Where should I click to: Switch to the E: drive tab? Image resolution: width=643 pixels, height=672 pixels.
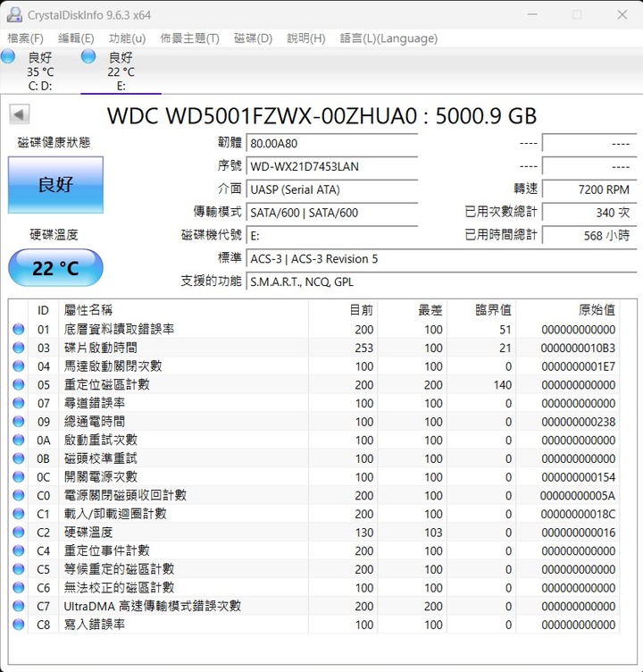tap(121, 71)
